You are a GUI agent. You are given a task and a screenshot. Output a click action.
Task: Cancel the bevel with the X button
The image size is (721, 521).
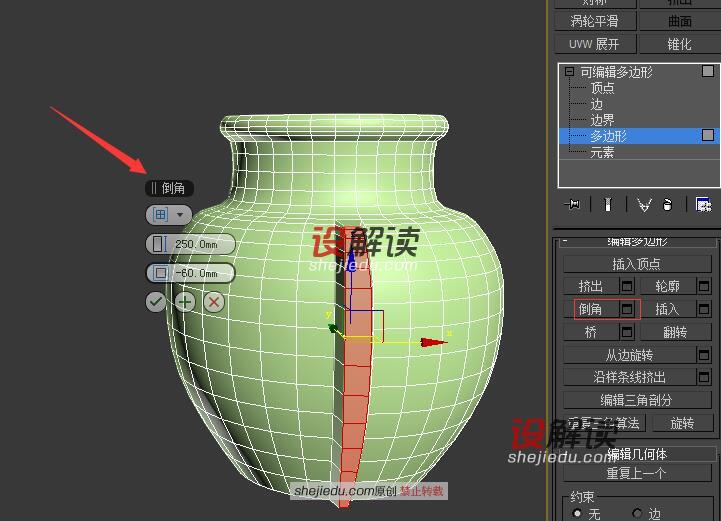(214, 302)
